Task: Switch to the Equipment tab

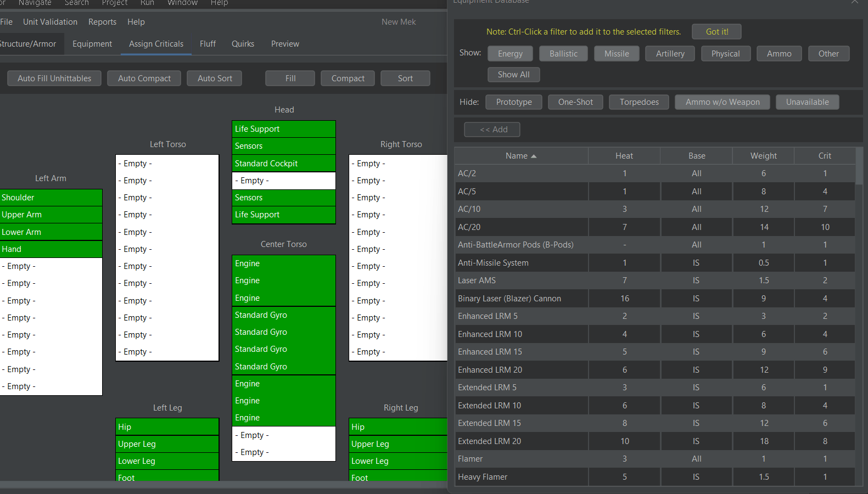Action: pyautogui.click(x=92, y=44)
